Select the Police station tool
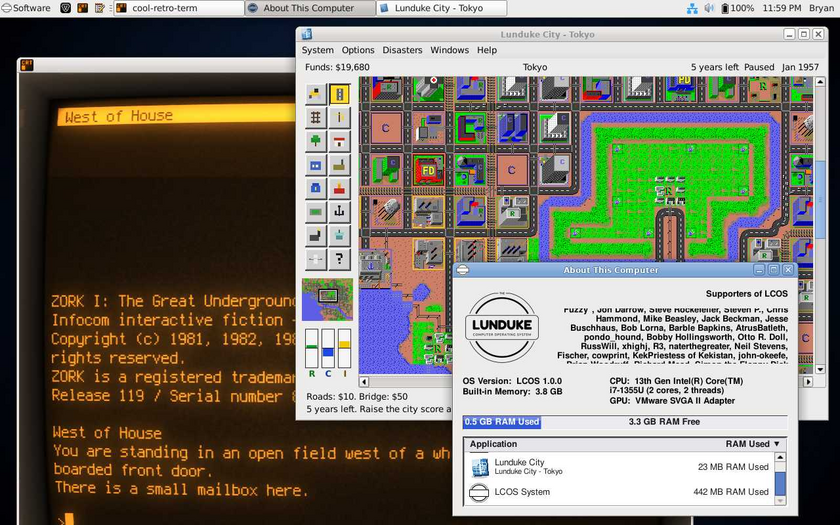 (316, 188)
